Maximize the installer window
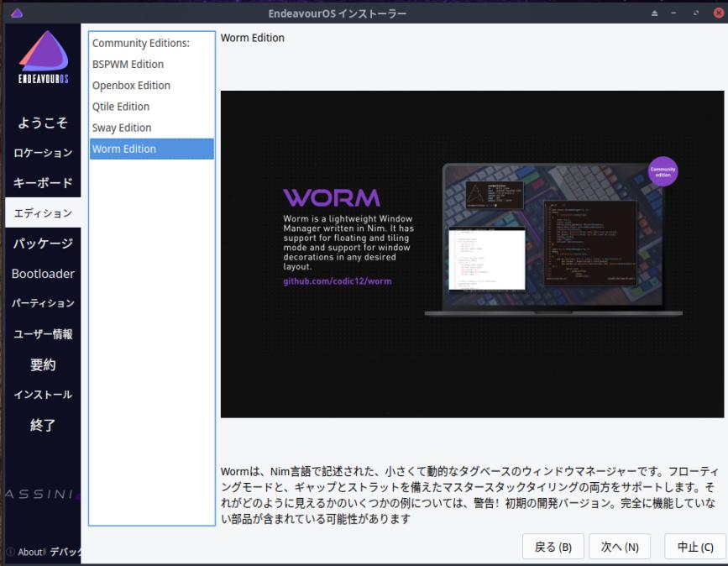Screen dimensions: 728x566 click(x=695, y=13)
